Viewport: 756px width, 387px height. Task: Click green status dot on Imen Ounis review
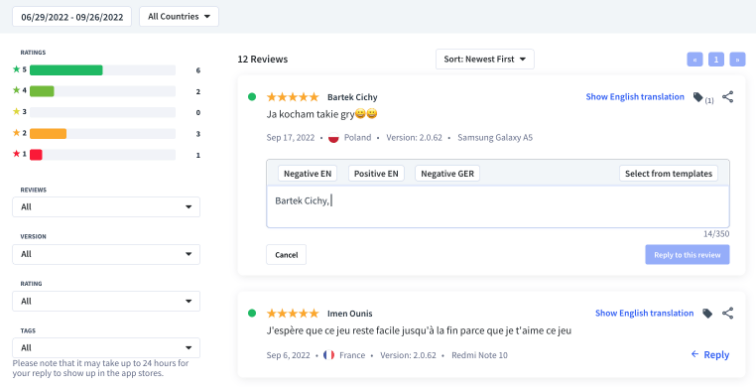[252, 313]
